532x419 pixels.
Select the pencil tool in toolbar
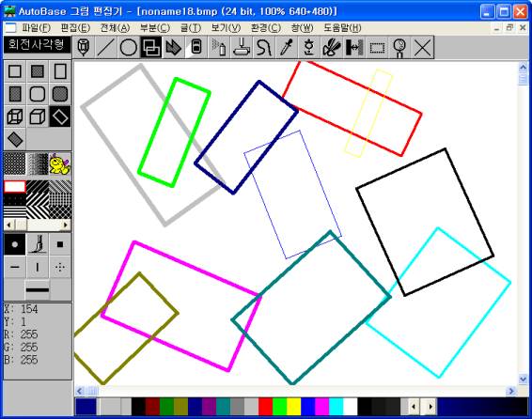pos(84,48)
